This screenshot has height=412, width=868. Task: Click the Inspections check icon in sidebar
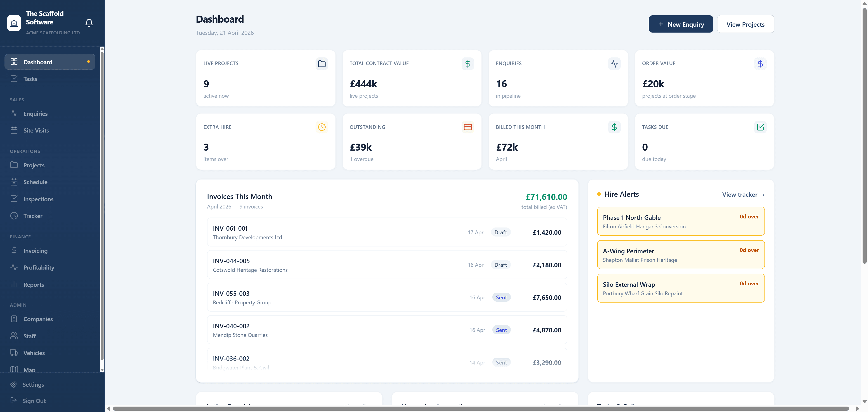tap(14, 199)
